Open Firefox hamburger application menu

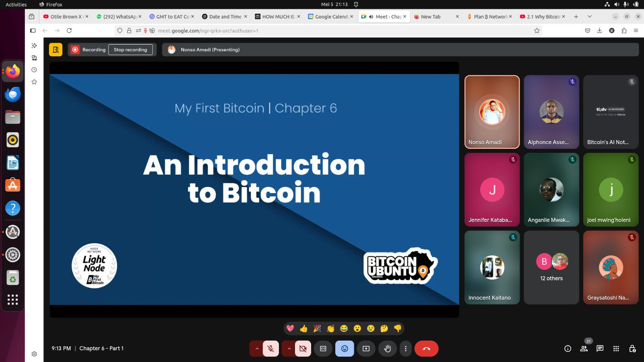[x=636, y=31]
